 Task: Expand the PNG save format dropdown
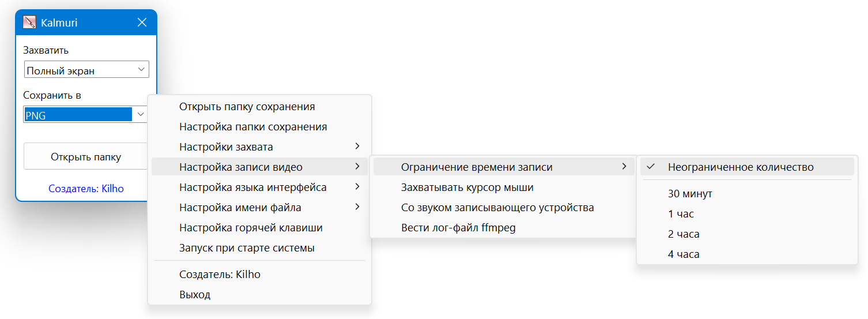pyautogui.click(x=141, y=115)
